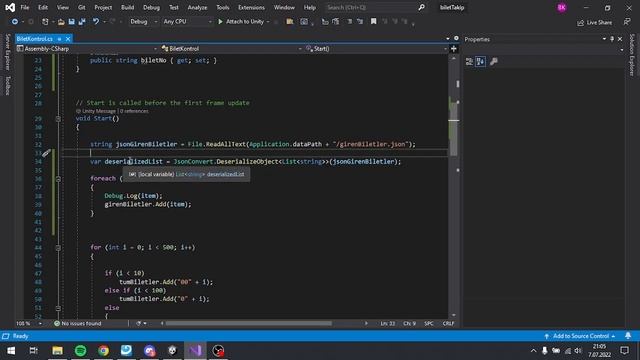Viewport: 640px width, 360px height.
Task: Save the current file with Save icon
Action: pyautogui.click(x=71, y=22)
